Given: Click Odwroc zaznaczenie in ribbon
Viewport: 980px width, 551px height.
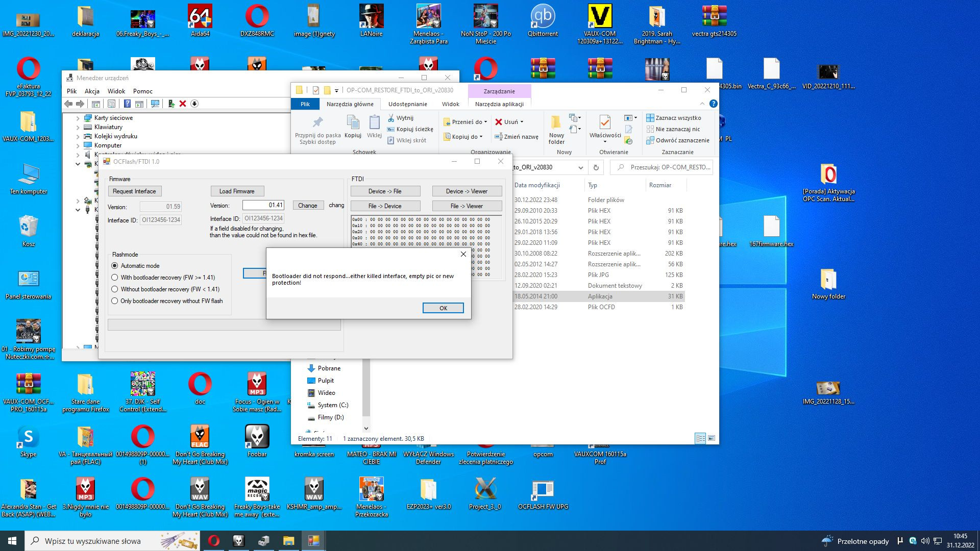Looking at the screenshot, I should 678,140.
